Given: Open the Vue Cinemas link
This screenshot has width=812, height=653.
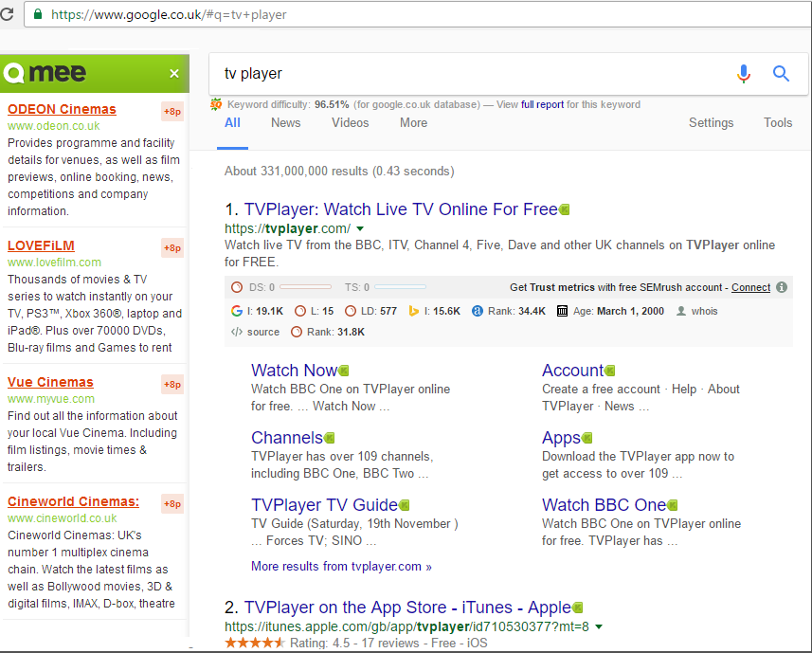Looking at the screenshot, I should [x=50, y=382].
